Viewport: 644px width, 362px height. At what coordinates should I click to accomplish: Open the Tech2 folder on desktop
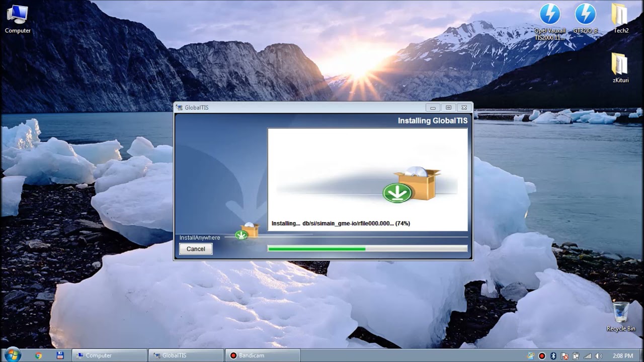point(620,19)
